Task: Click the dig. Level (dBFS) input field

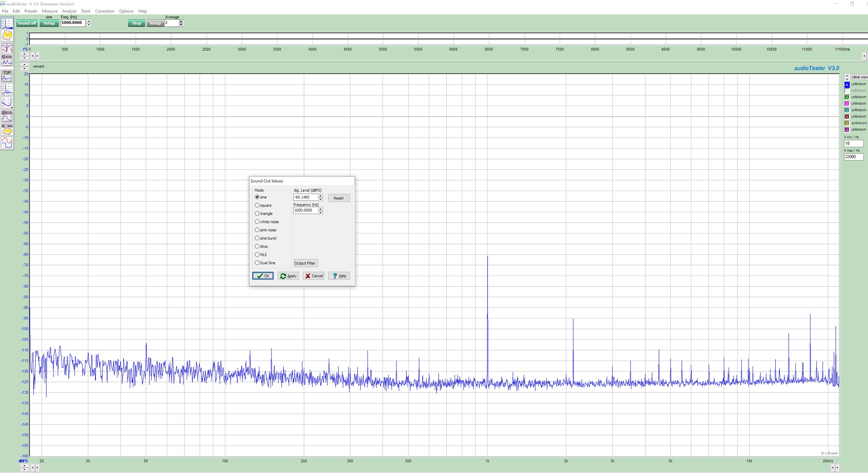Action: 306,197
